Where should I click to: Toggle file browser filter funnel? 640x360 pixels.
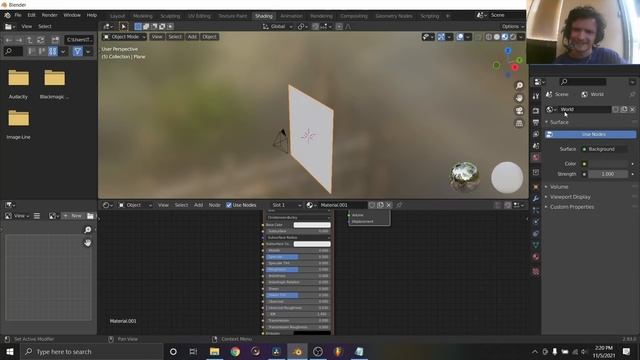77,51
